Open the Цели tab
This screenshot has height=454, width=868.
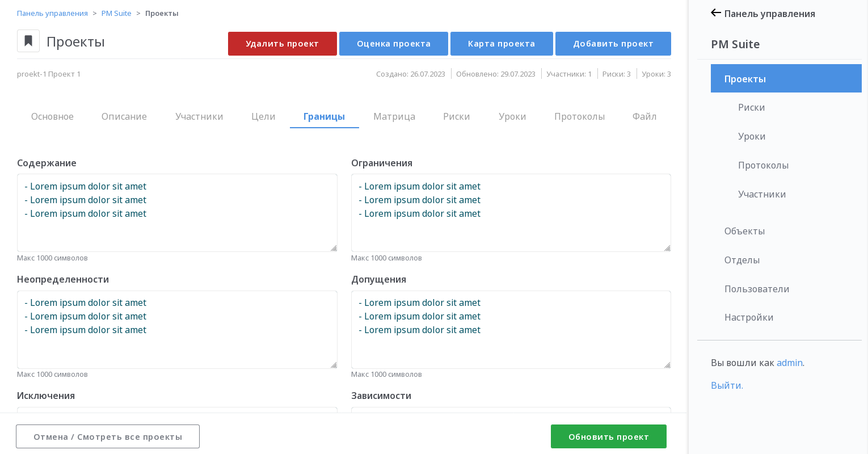[263, 116]
